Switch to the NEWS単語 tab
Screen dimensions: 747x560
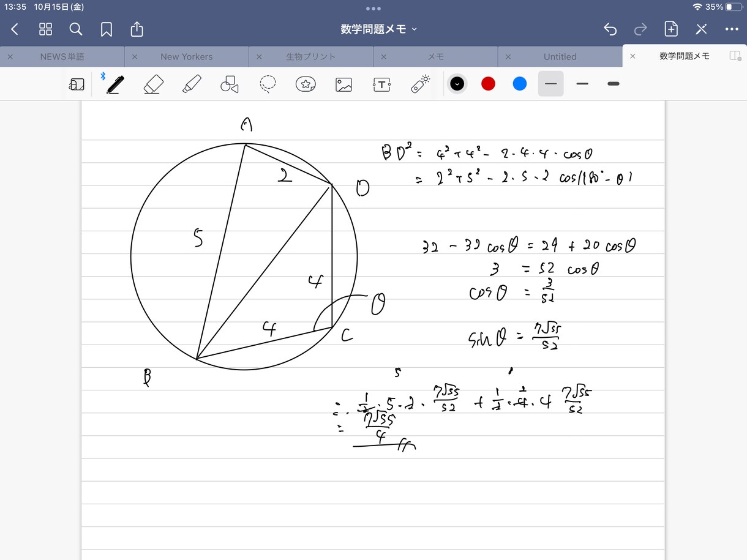(62, 56)
